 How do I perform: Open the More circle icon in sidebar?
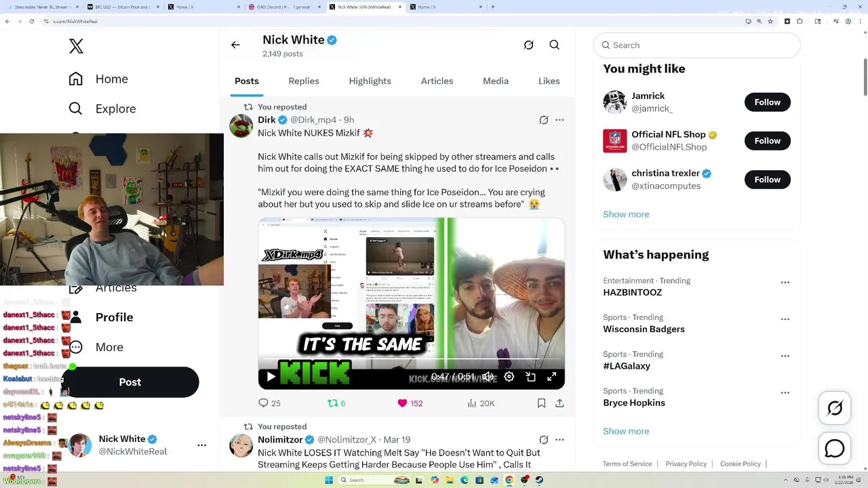pos(76,347)
